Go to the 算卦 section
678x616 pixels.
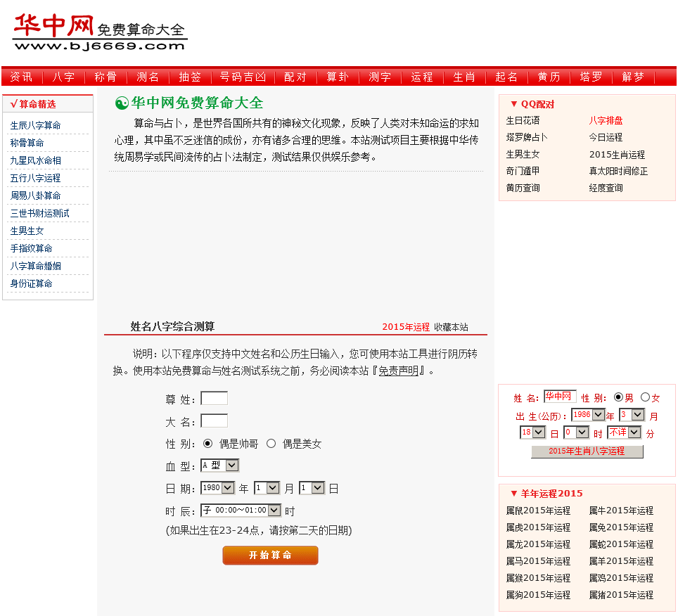coord(338,77)
